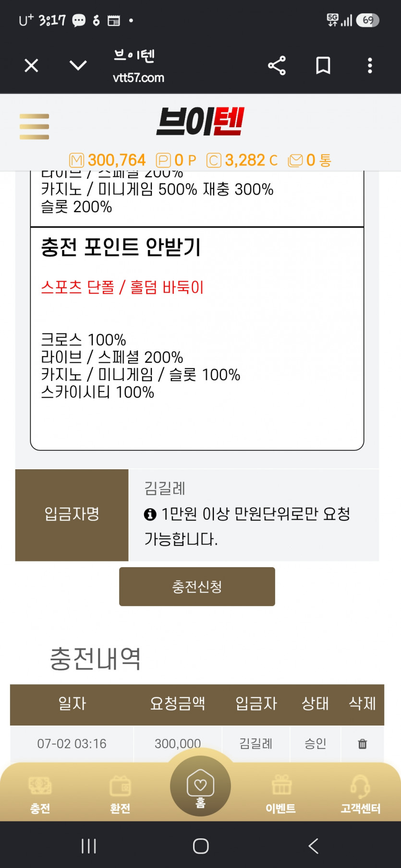
Task: Open 고객센터 headset icon
Action: point(360,795)
